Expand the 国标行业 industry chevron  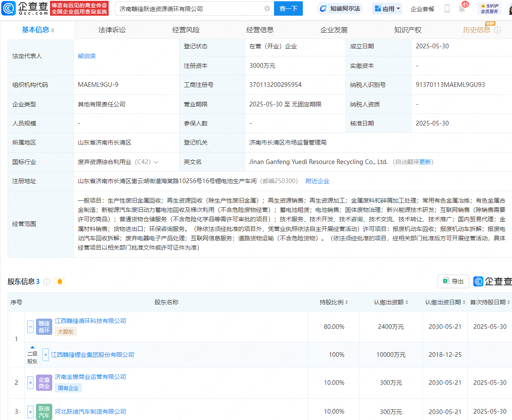point(156,162)
